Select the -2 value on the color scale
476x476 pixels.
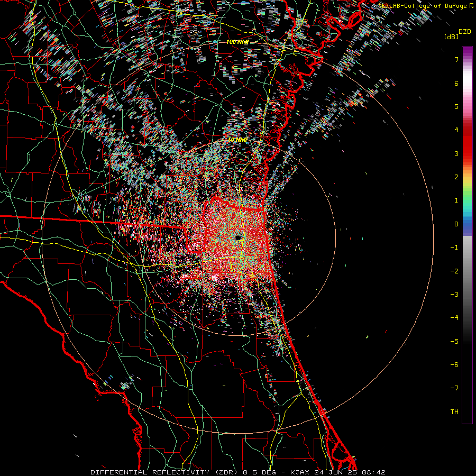click(x=454, y=271)
